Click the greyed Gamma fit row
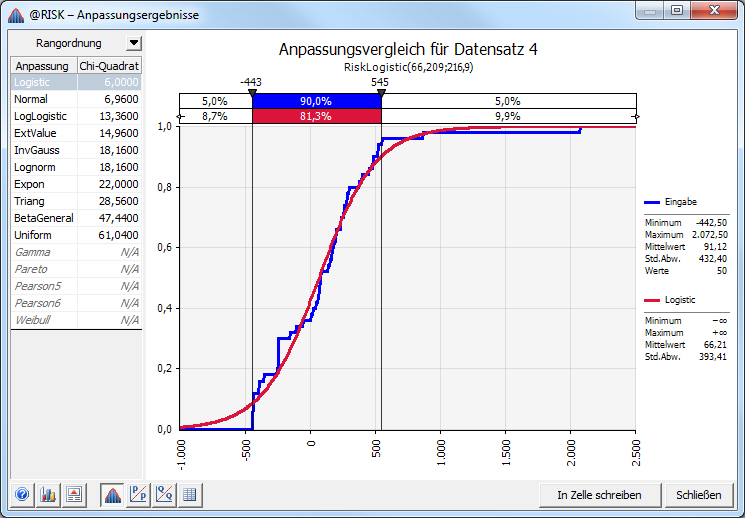 point(76,252)
